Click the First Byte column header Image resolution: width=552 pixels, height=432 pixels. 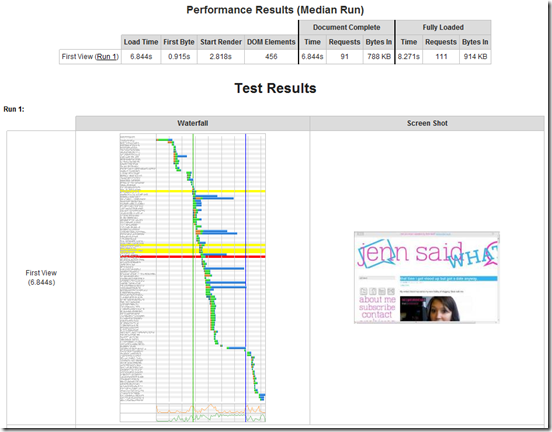tap(179, 42)
